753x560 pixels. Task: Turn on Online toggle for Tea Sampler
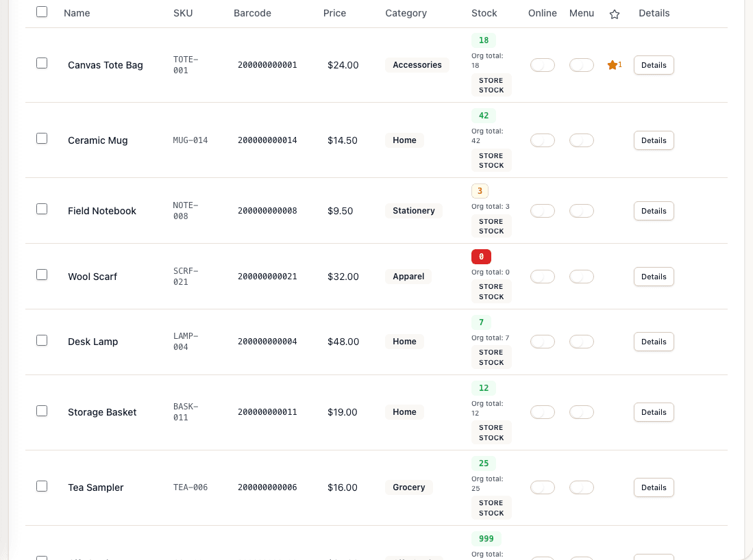click(x=543, y=487)
